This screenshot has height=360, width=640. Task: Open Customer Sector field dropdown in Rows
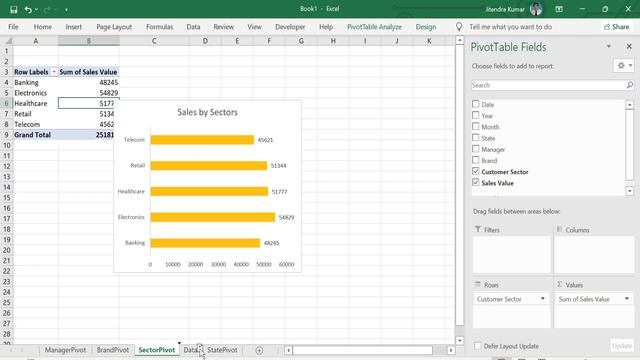click(542, 299)
